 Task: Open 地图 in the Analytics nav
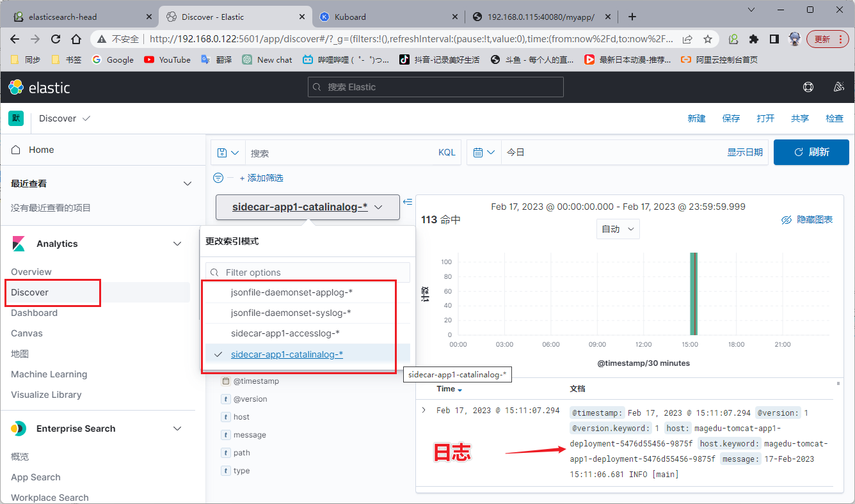[x=20, y=354]
